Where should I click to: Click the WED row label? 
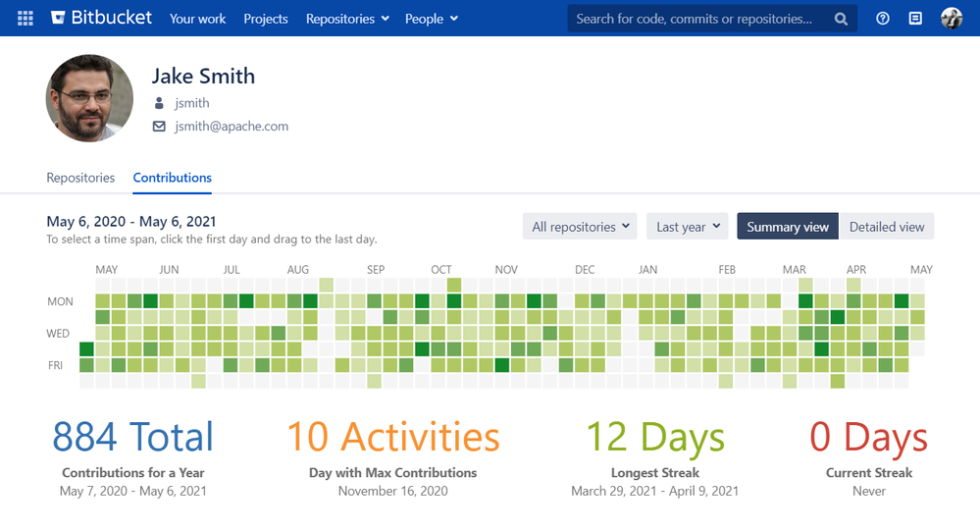(58, 334)
